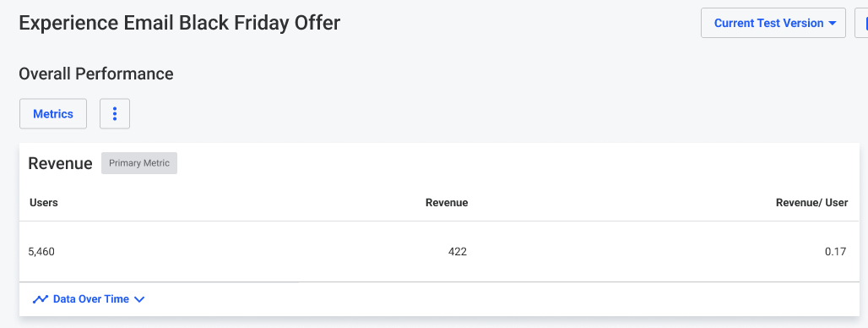
Task: Click the Revenue/ User column header
Action: tap(811, 203)
